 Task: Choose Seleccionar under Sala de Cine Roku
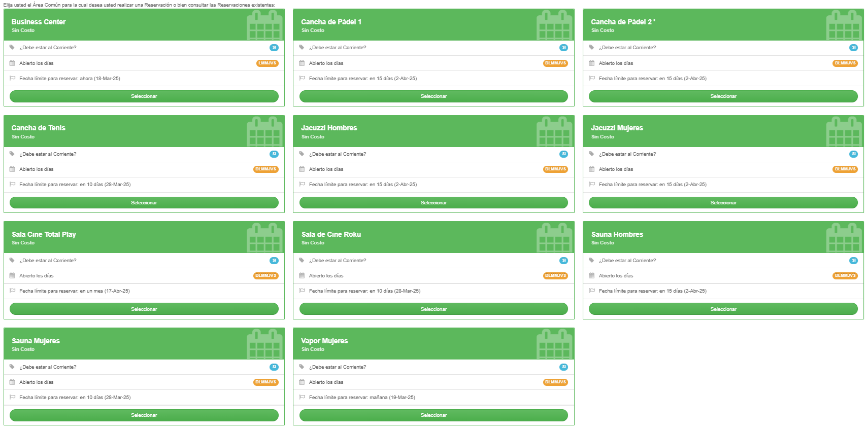tap(433, 309)
